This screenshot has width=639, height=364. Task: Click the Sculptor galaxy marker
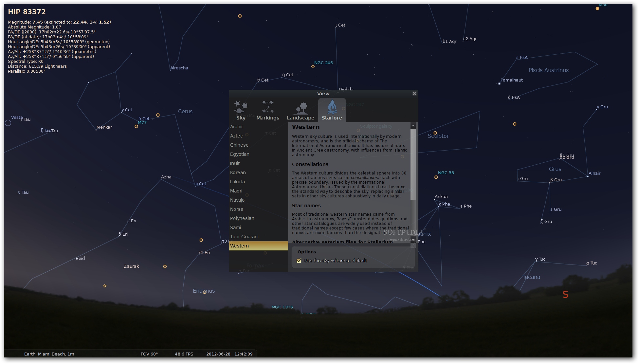tap(358, 130)
